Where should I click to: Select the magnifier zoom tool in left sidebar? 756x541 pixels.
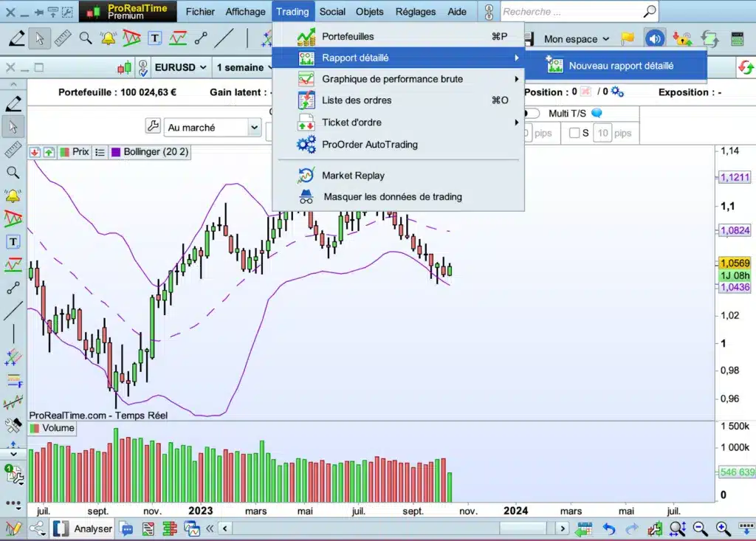coord(13,173)
